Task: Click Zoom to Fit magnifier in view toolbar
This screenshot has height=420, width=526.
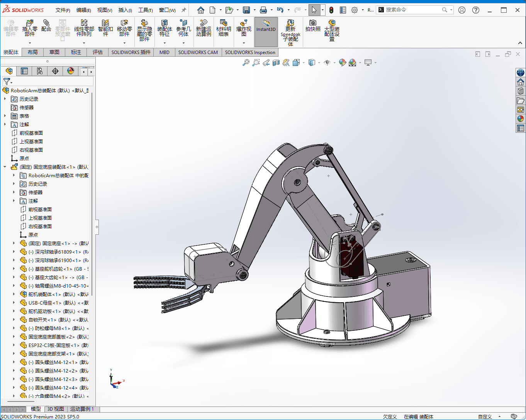Action: (x=246, y=63)
